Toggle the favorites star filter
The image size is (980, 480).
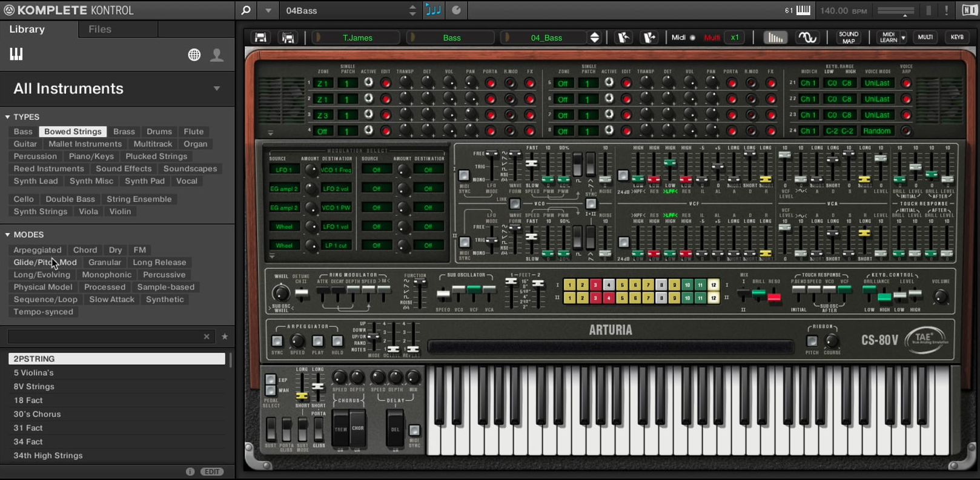tap(225, 337)
